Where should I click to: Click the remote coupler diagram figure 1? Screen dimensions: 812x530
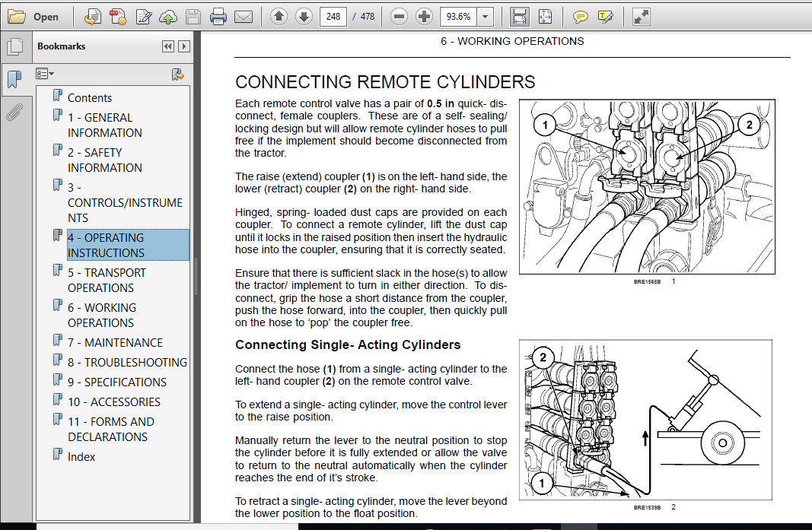point(647,187)
